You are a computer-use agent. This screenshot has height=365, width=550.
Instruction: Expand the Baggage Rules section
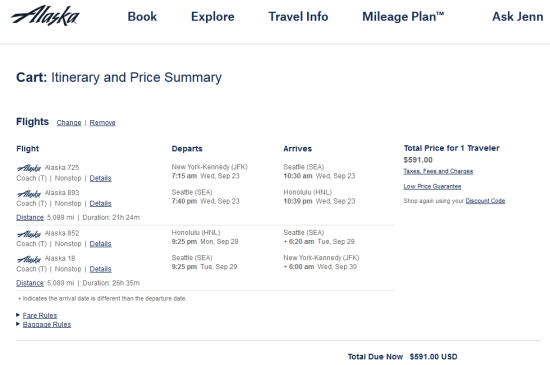pos(47,324)
